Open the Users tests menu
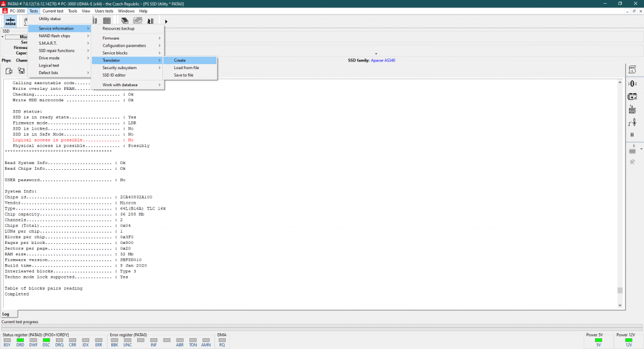The width and height of the screenshot is (644, 349). point(104,11)
